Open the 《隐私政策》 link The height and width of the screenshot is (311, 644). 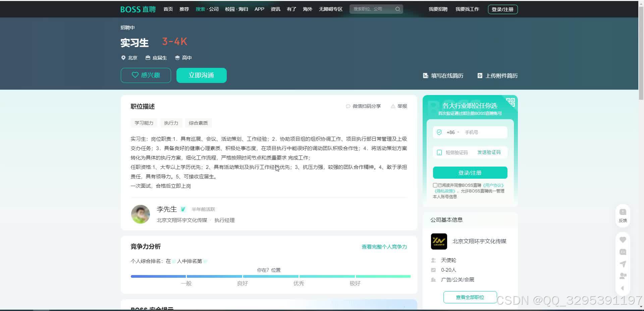(444, 191)
